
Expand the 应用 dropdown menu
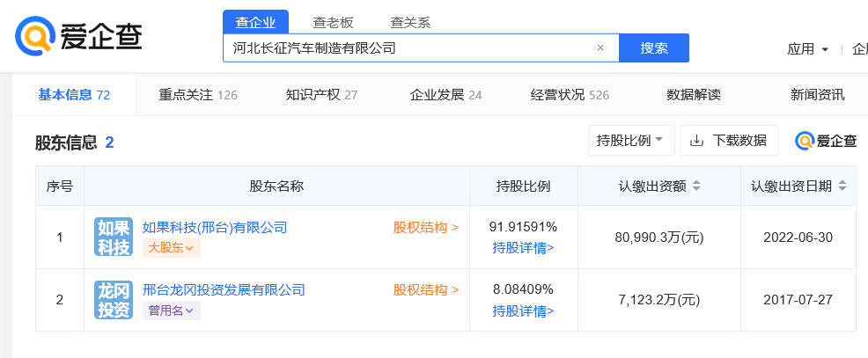[807, 49]
